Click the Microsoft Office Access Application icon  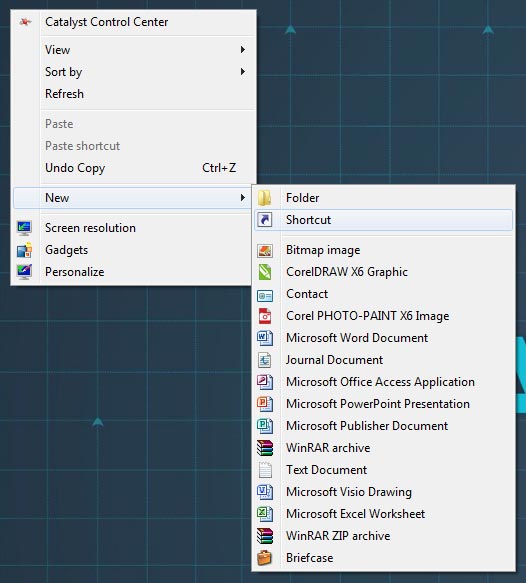click(x=265, y=382)
